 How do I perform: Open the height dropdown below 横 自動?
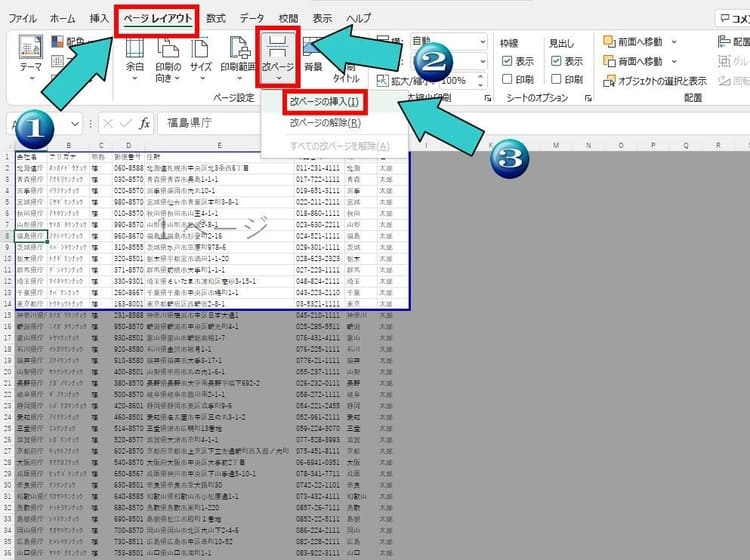(x=482, y=61)
